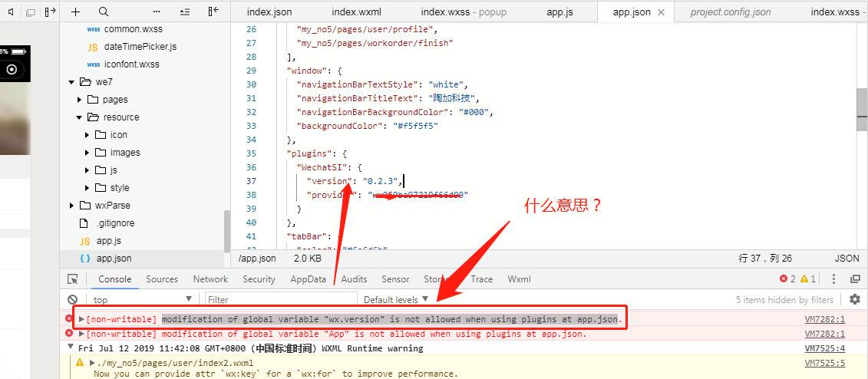Collapse the WXML Runtime warning group
The height and width of the screenshot is (379, 868).
click(x=71, y=348)
